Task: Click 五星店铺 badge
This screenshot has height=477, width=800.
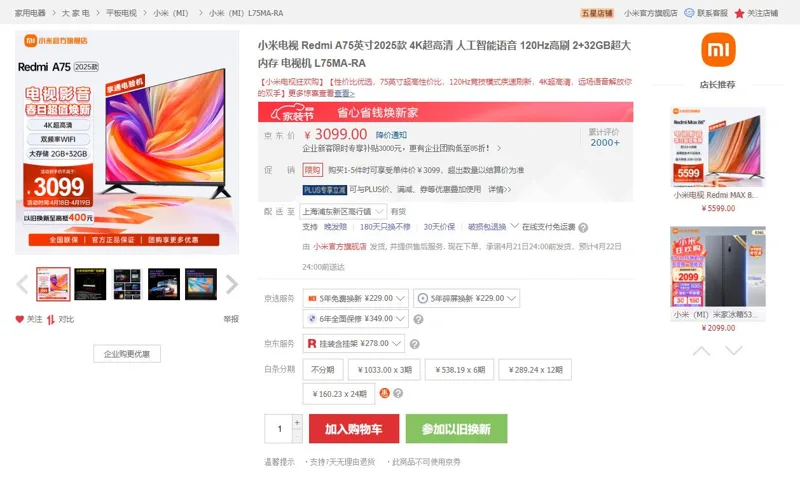Action: click(597, 13)
